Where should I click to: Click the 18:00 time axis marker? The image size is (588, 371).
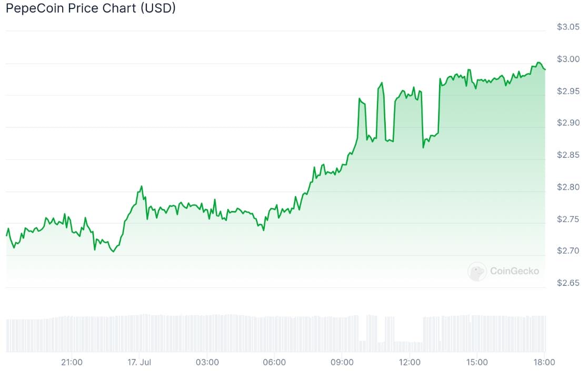tap(544, 363)
